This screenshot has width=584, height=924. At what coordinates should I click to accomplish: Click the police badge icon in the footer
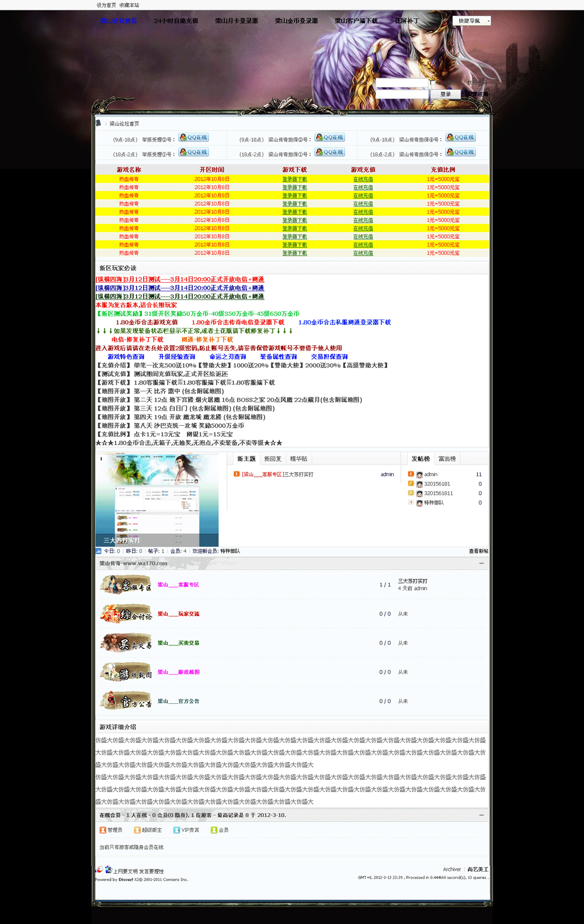[x=108, y=870]
